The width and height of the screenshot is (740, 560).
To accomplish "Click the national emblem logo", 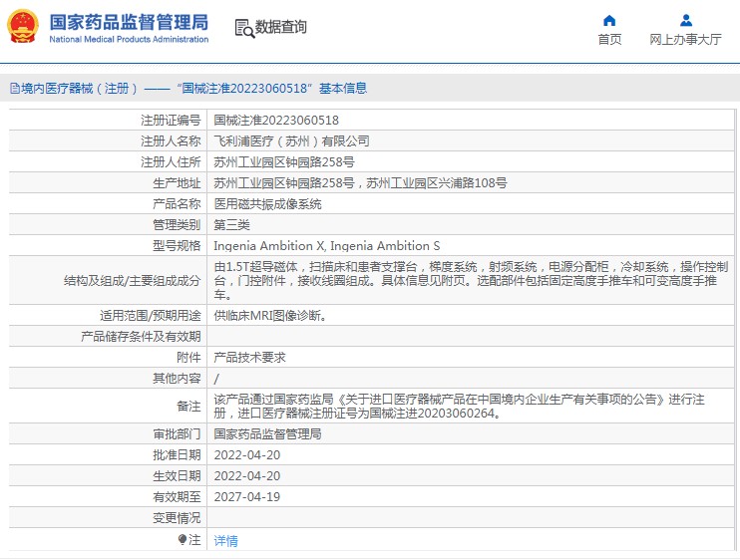I will point(23,26).
